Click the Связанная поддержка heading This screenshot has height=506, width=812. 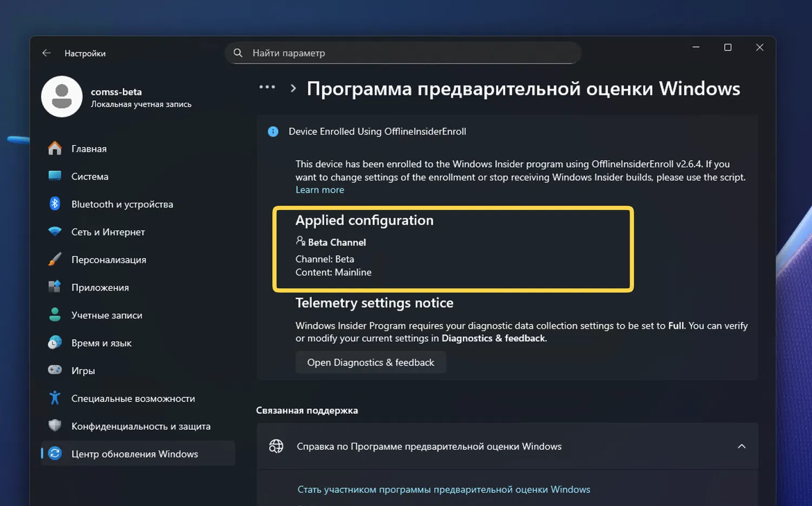tap(307, 410)
